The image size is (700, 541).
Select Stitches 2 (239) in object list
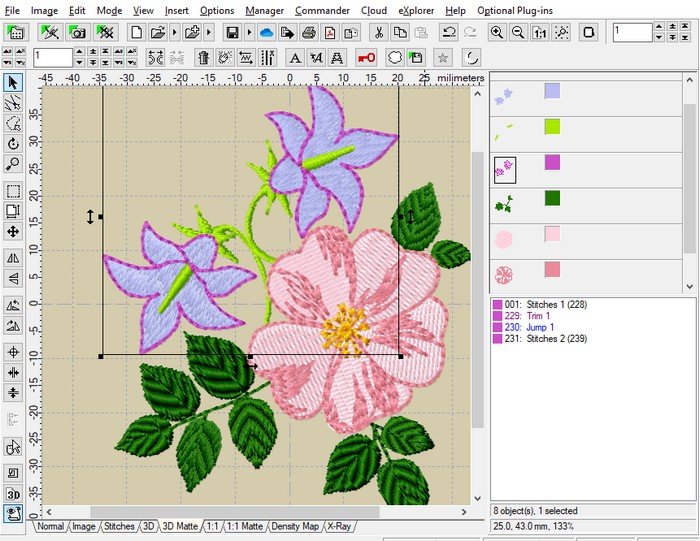click(x=544, y=339)
